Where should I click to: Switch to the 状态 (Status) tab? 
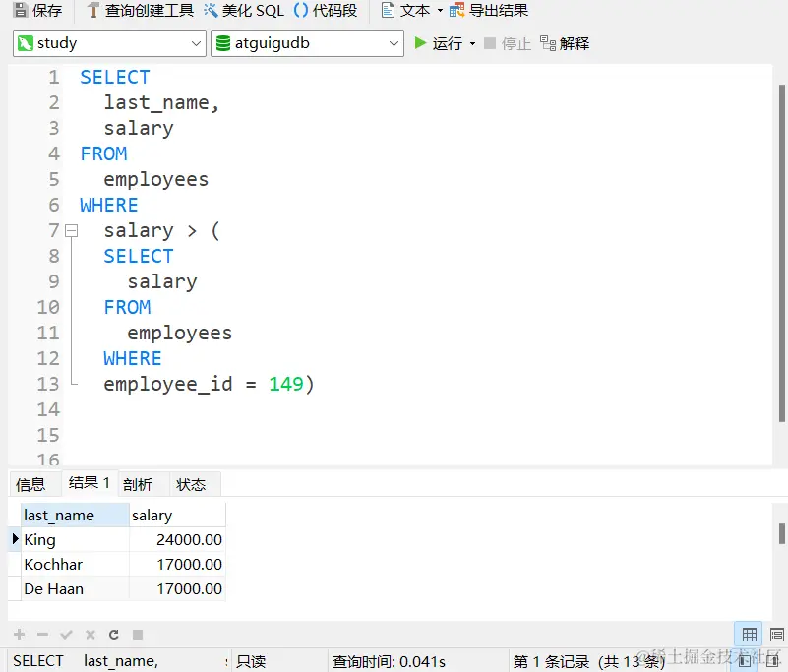[192, 483]
